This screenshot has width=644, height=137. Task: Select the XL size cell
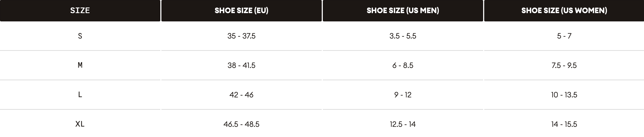80,124
